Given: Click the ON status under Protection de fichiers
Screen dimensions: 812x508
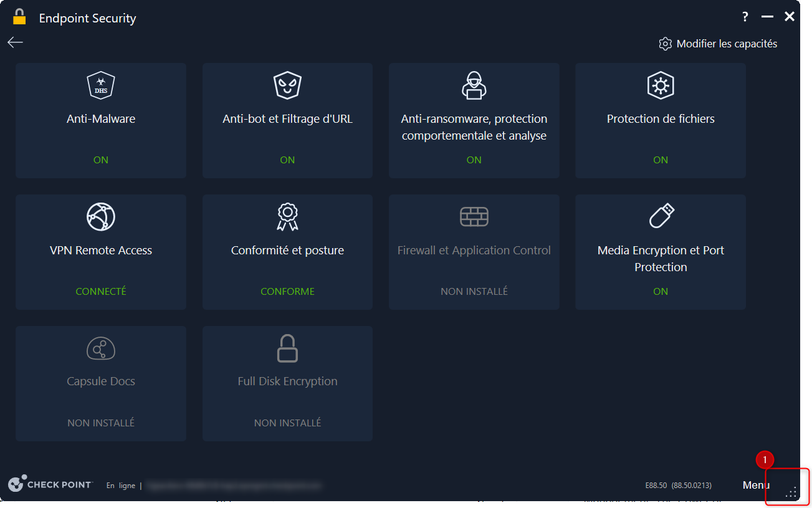Looking at the screenshot, I should click(x=661, y=160).
